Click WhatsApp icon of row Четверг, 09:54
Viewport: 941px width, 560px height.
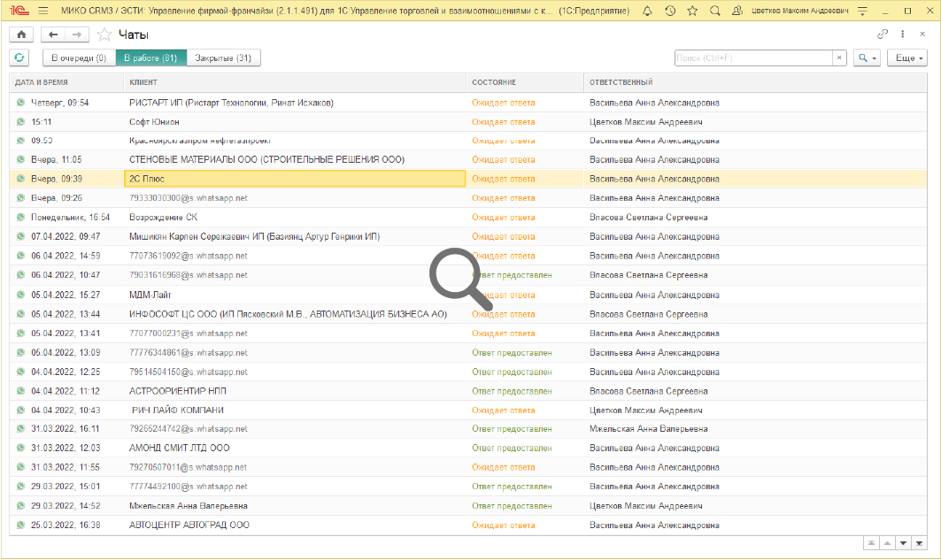tap(20, 103)
